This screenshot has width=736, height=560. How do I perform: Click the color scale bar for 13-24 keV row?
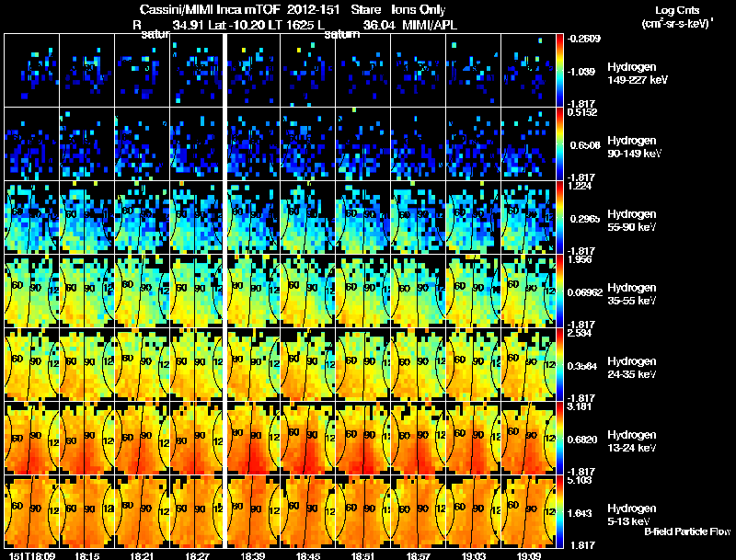[559, 438]
